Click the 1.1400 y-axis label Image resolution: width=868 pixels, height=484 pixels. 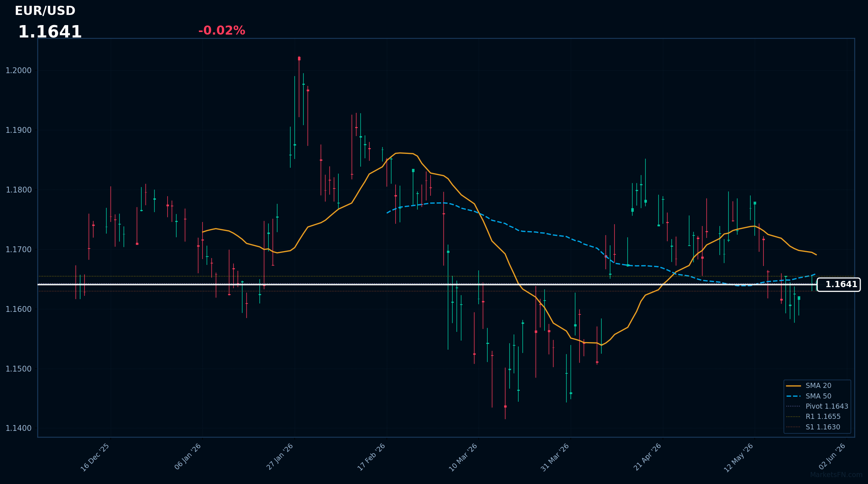click(x=19, y=428)
